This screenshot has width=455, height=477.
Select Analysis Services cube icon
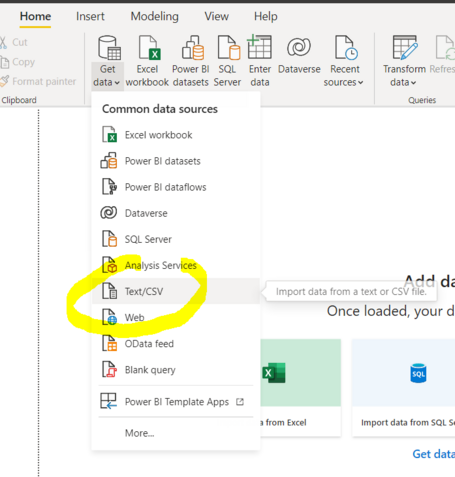109,265
